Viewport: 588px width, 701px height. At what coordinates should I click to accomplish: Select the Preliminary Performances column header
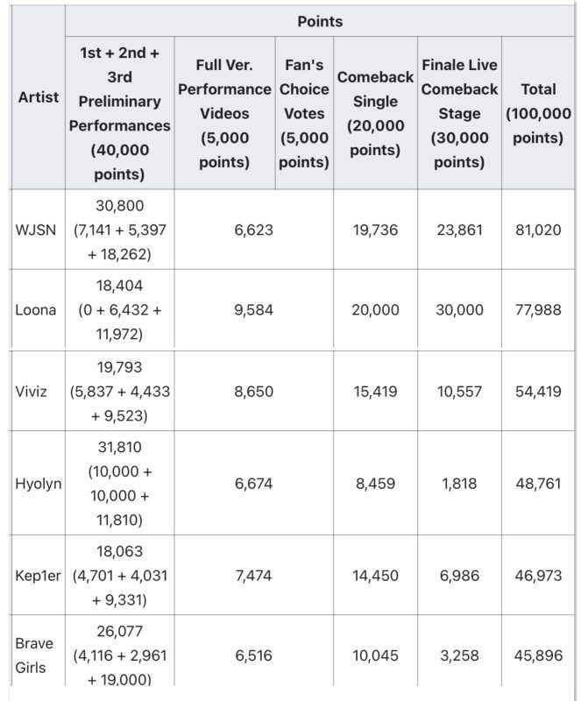(x=120, y=113)
